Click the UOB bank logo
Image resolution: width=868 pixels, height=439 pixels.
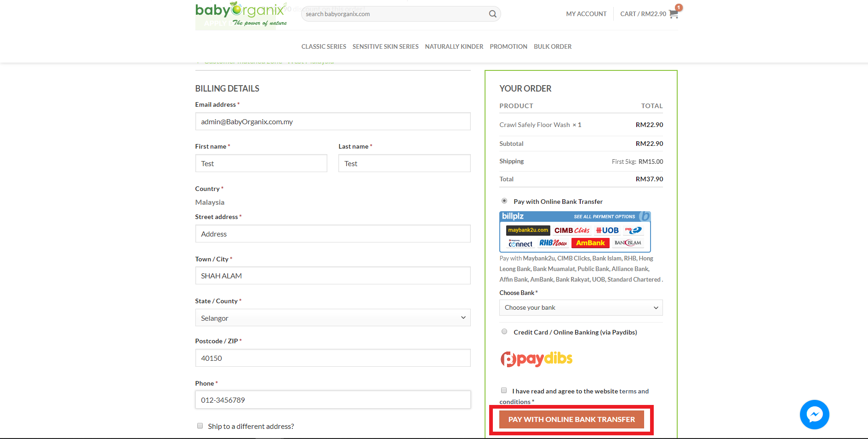coord(607,230)
